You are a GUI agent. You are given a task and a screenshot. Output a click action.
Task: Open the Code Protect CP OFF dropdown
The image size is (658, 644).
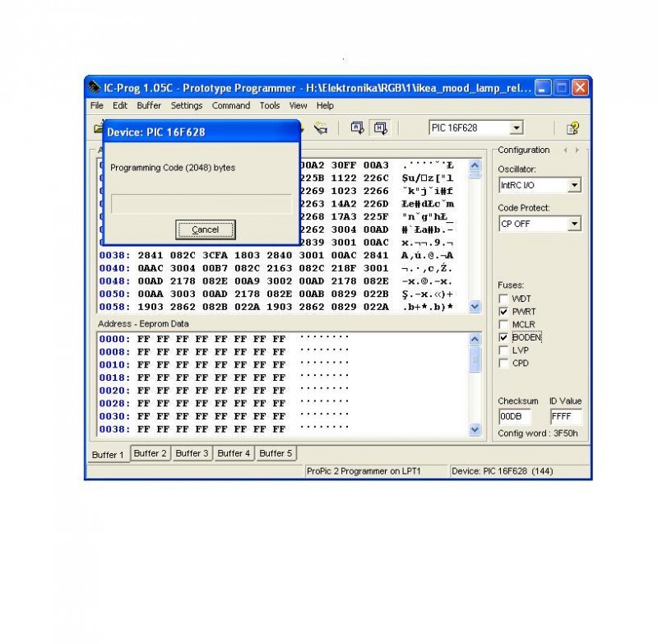[574, 224]
